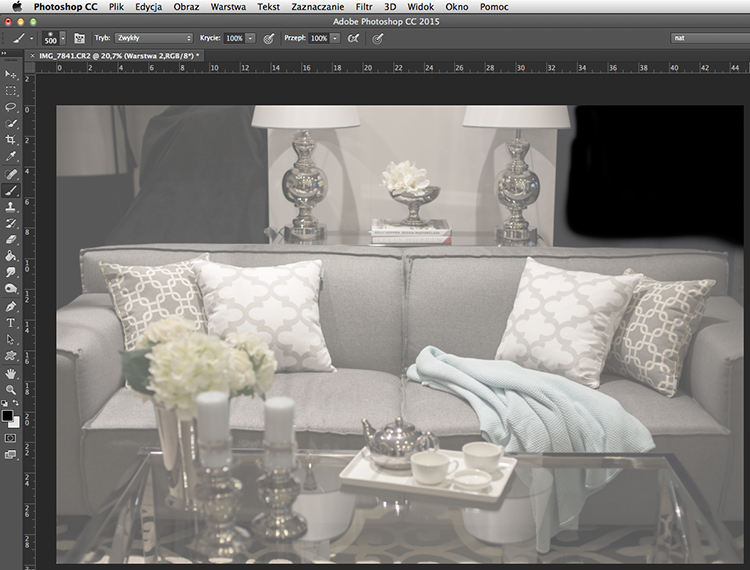Screen dimensions: 750x570
Task: Select the Zoom tool
Action: [x=11, y=390]
